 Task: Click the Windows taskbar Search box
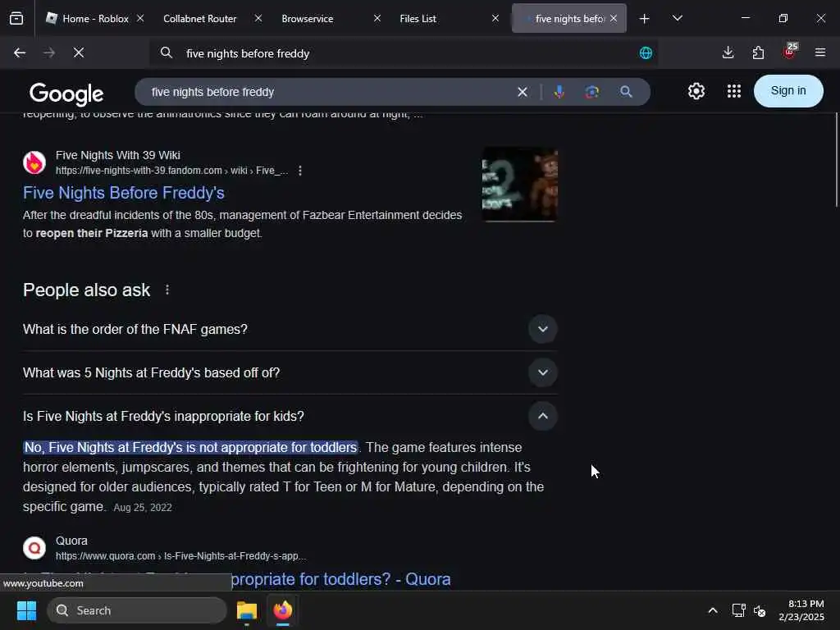tap(137, 610)
